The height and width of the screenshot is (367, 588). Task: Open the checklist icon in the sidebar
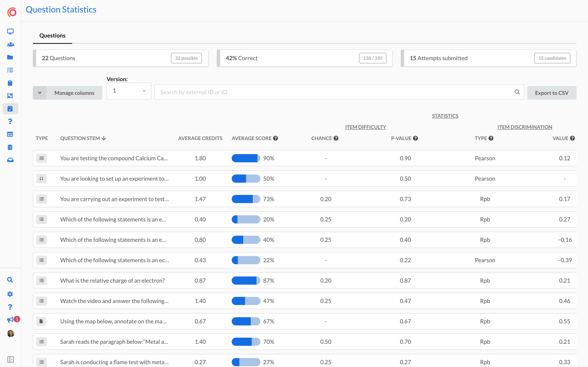(x=10, y=70)
